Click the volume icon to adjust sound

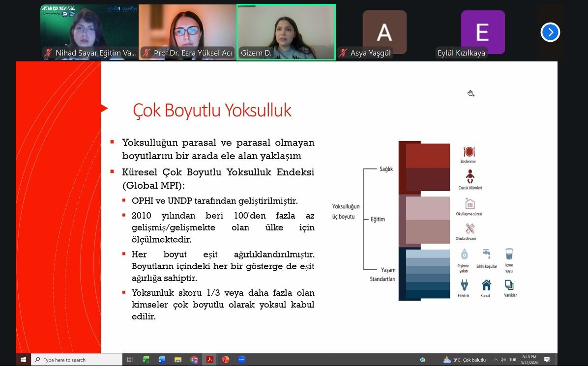click(503, 359)
